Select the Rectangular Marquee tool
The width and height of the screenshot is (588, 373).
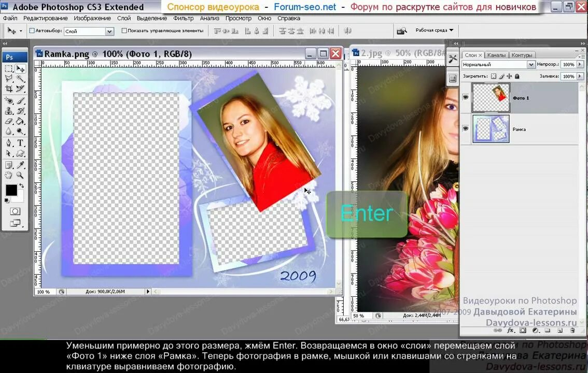click(9, 68)
